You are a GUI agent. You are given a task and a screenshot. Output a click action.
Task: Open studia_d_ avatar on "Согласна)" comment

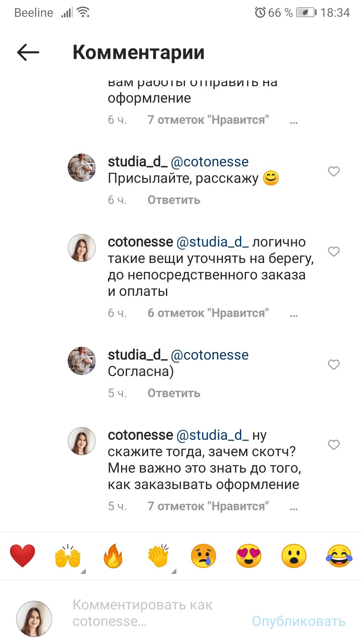point(82,361)
